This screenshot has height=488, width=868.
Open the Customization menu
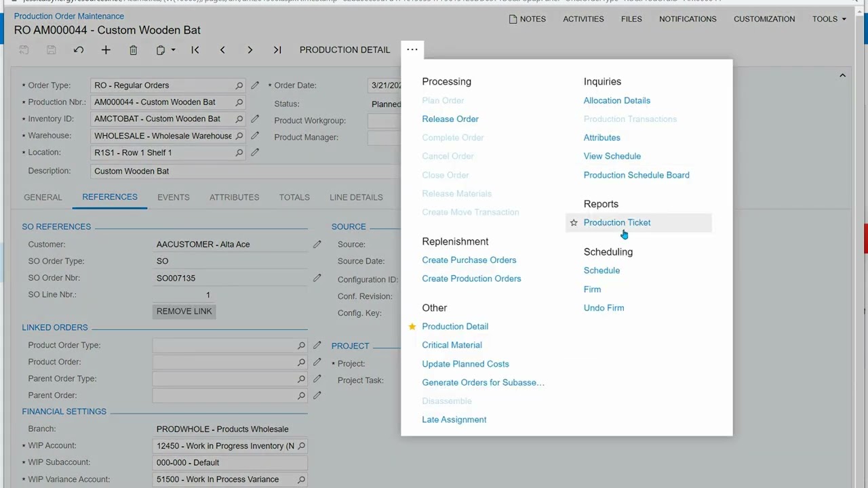pos(764,19)
